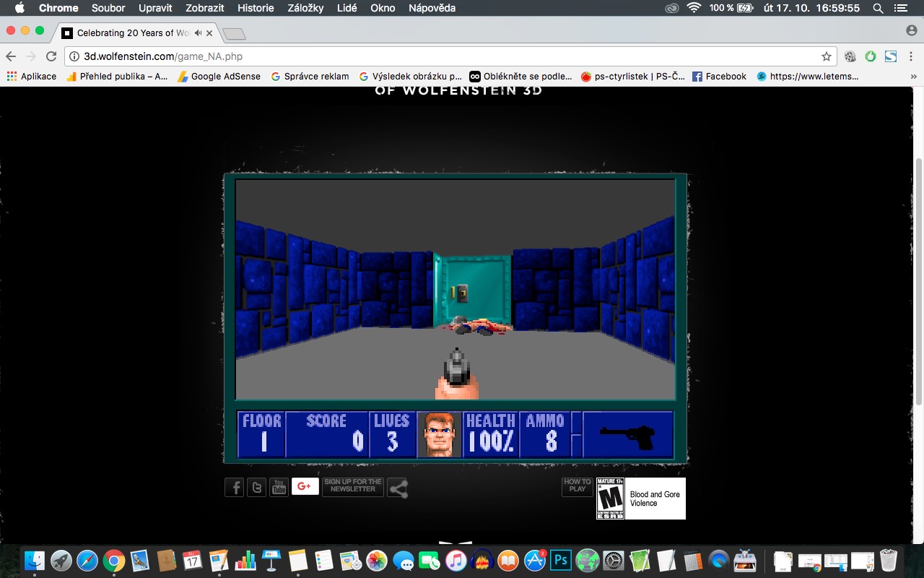Open the Google AdSense bookmark
The width and height of the screenshot is (924, 578).
pos(219,76)
